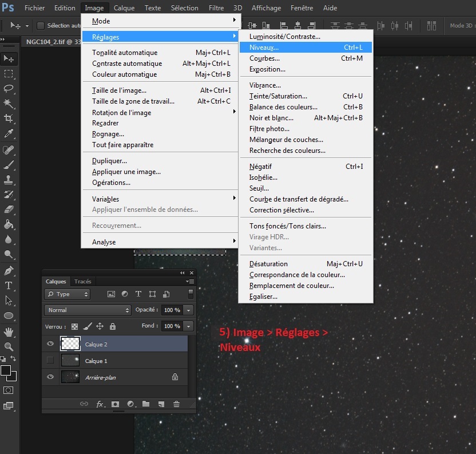Select the Pen tool
Image resolution: width=476 pixels, height=454 pixels.
click(9, 270)
